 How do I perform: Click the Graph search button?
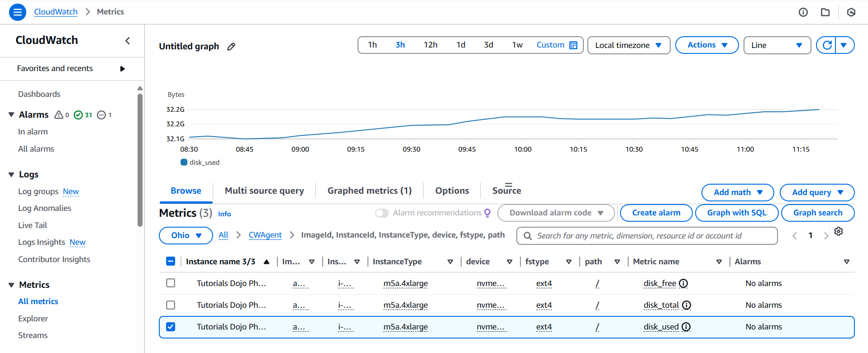coord(818,213)
